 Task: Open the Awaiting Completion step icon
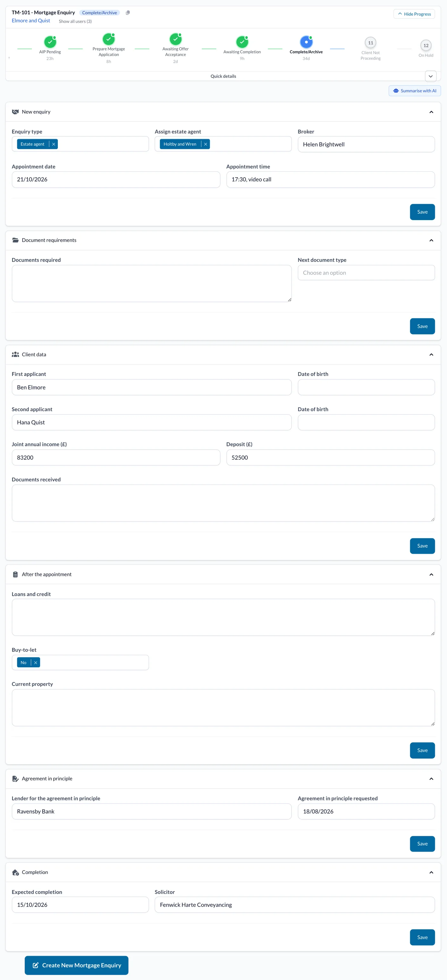[x=242, y=42]
